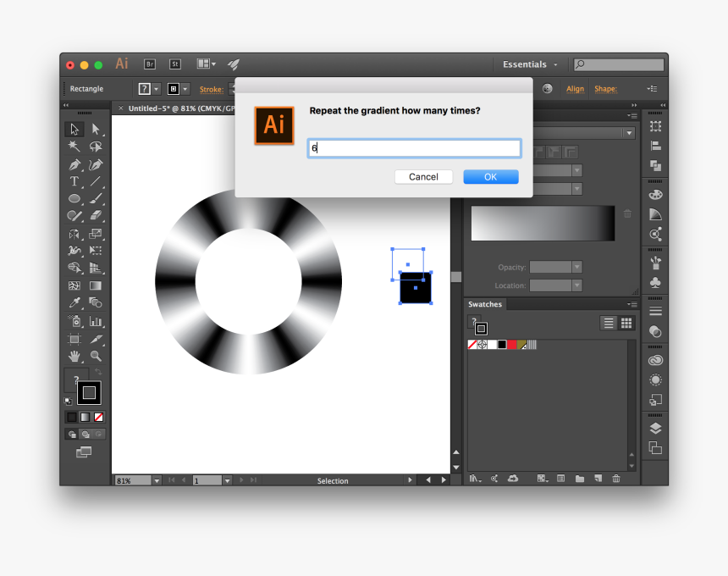Switch Swatches panel to thumbnail view
The height and width of the screenshot is (576, 728).
626,323
